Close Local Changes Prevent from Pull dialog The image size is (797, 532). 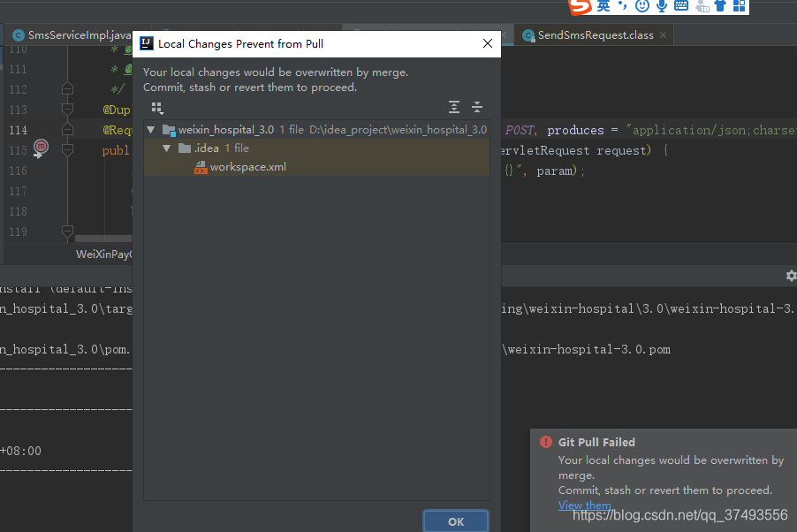pyautogui.click(x=488, y=43)
